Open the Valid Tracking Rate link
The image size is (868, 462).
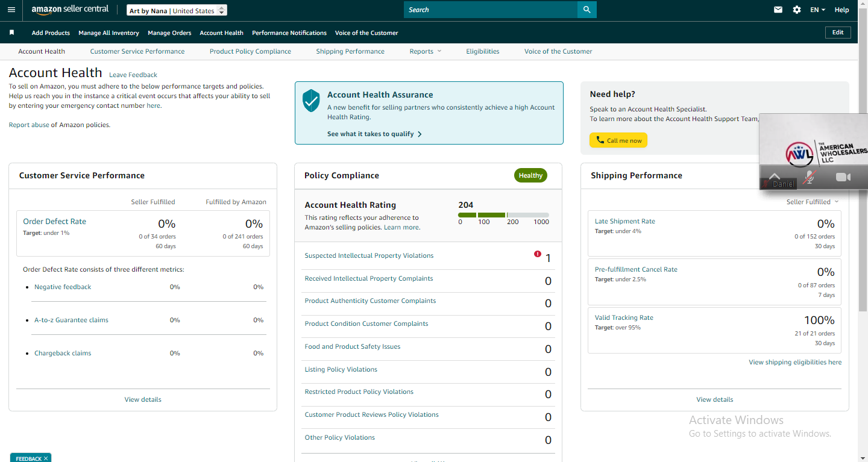click(624, 317)
